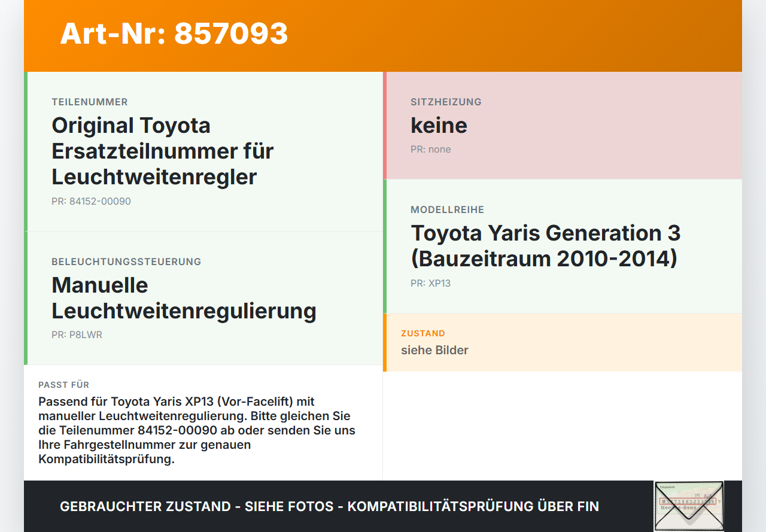766x532 pixels.
Task: Click the SITZHEIZUNG label
Action: [x=446, y=102]
